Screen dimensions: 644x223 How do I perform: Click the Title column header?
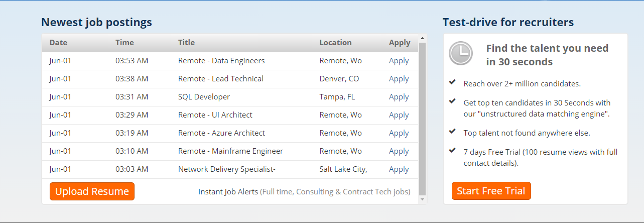point(186,43)
